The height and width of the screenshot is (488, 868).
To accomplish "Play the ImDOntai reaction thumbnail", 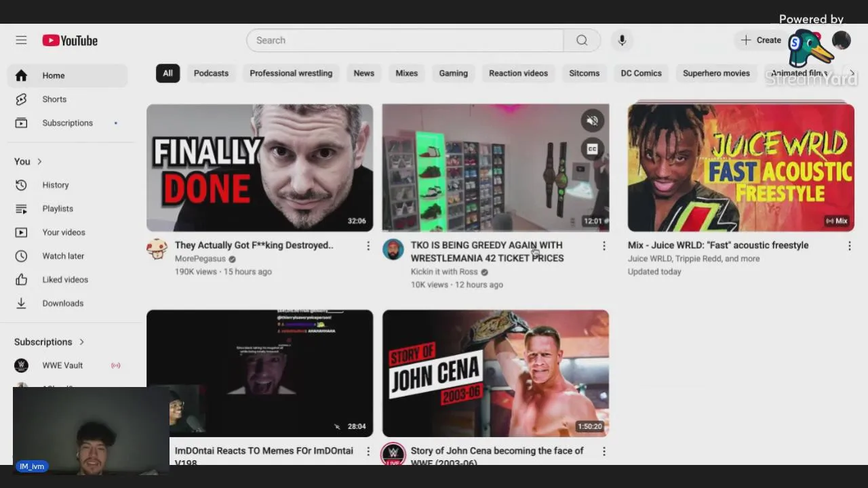I will click(260, 373).
